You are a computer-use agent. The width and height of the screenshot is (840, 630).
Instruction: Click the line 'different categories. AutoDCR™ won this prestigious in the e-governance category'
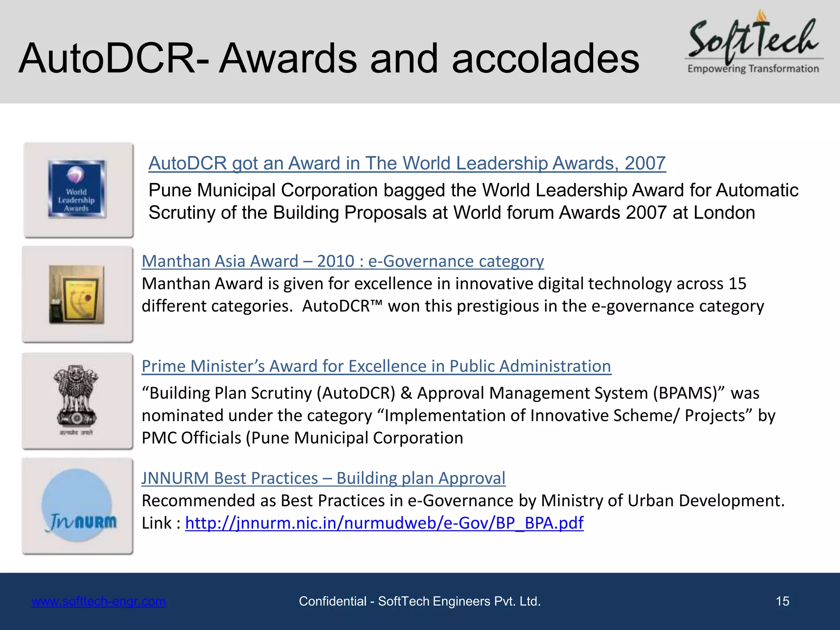(453, 306)
